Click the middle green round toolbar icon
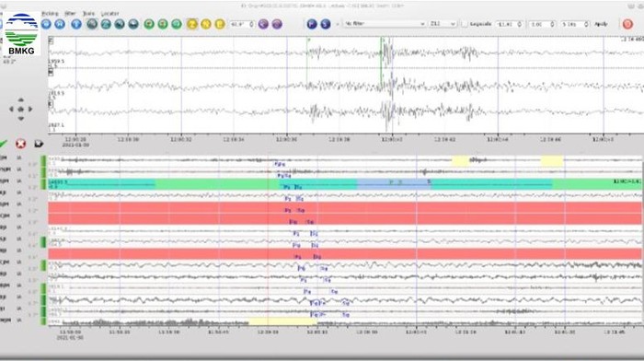644x361 pixels. (x=163, y=24)
